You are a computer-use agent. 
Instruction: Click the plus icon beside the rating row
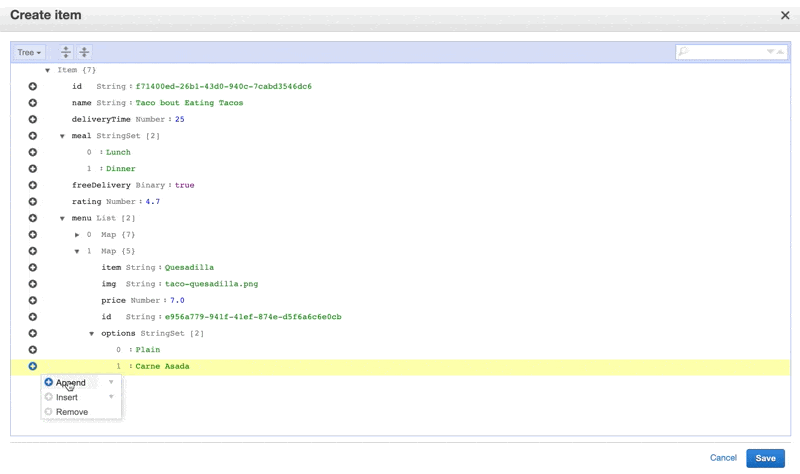tap(33, 202)
